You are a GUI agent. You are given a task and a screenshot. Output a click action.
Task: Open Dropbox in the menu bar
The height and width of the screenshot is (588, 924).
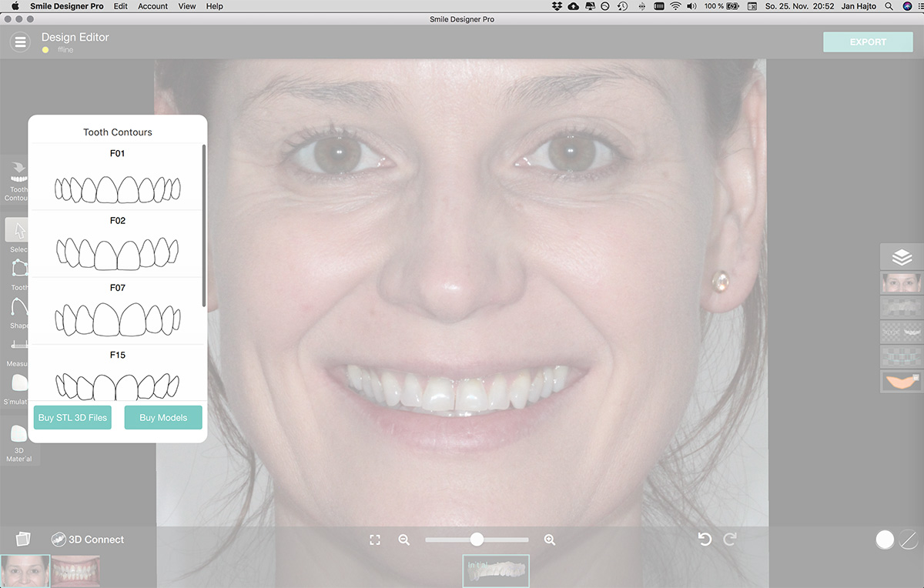coord(557,6)
